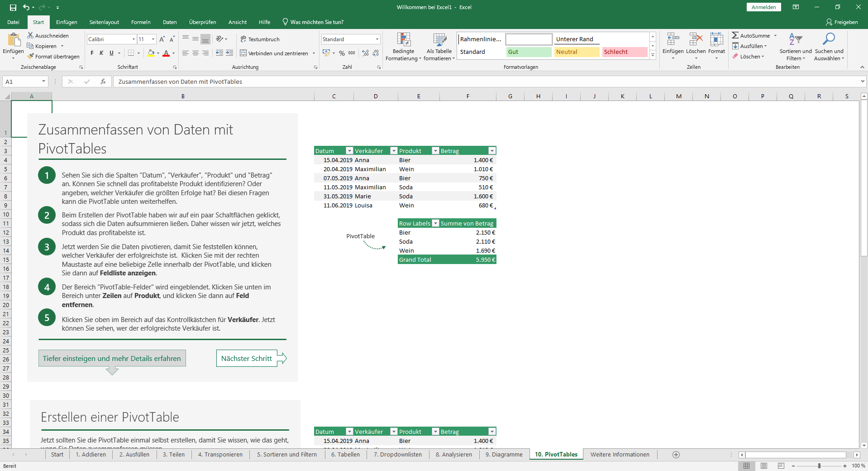Click Tiefer einsteigen und mehr Details erfahren

[112, 358]
